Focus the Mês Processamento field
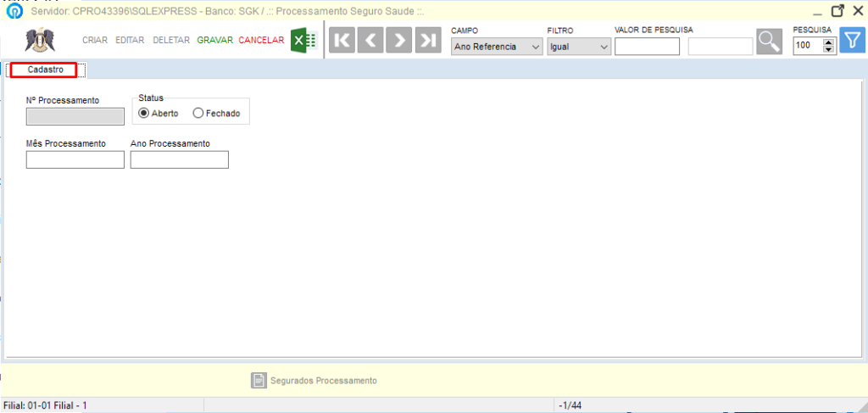This screenshot has width=868, height=413. tap(75, 159)
